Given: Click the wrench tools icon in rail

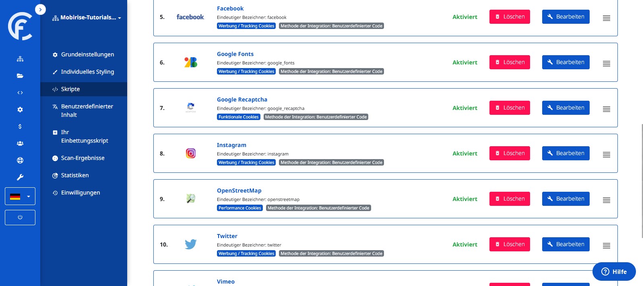Looking at the screenshot, I should click(20, 177).
